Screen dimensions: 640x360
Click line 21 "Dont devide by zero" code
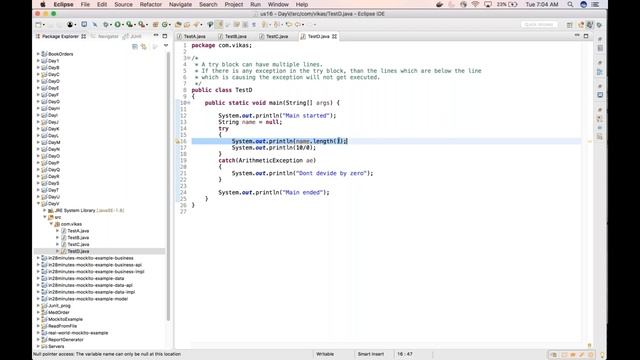[302, 173]
